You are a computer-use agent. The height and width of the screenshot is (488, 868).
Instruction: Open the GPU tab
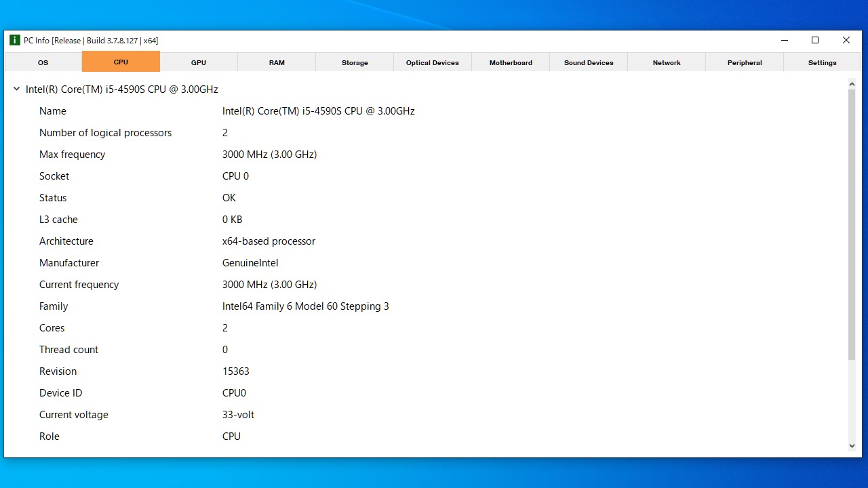point(199,62)
